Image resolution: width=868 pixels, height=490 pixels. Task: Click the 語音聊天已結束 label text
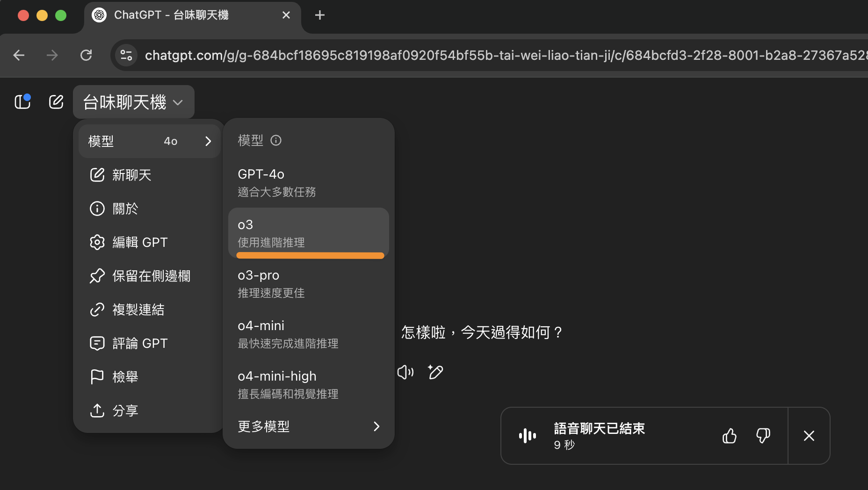(x=600, y=428)
